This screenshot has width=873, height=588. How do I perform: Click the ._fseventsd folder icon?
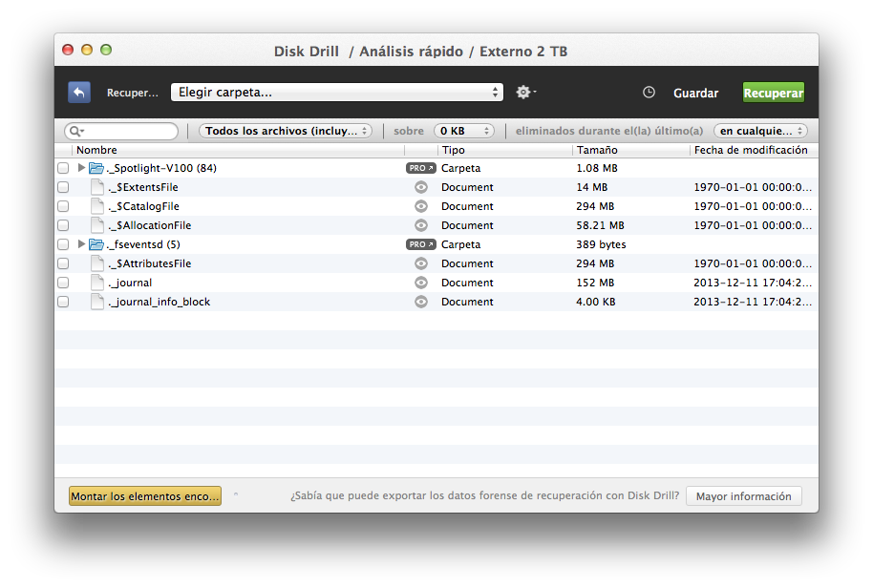click(96, 244)
